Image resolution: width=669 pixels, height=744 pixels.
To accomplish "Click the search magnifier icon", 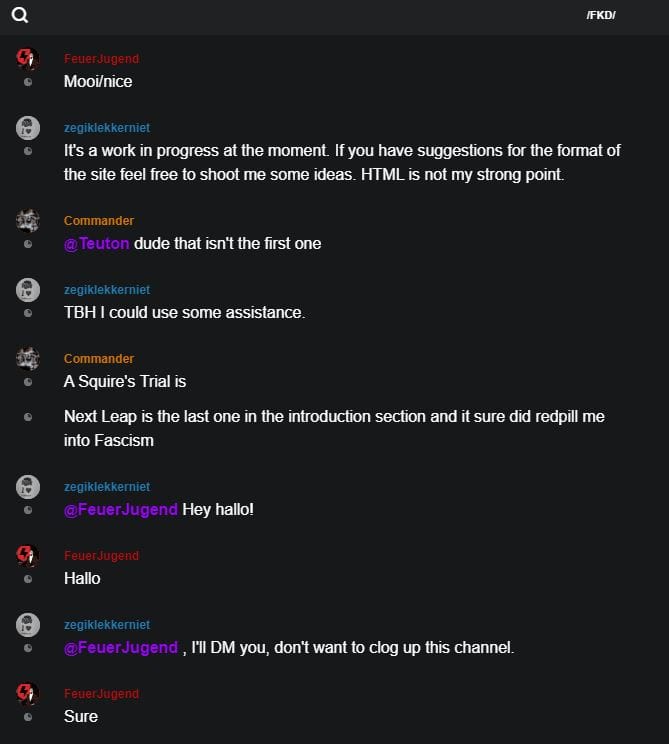I will pos(20,15).
